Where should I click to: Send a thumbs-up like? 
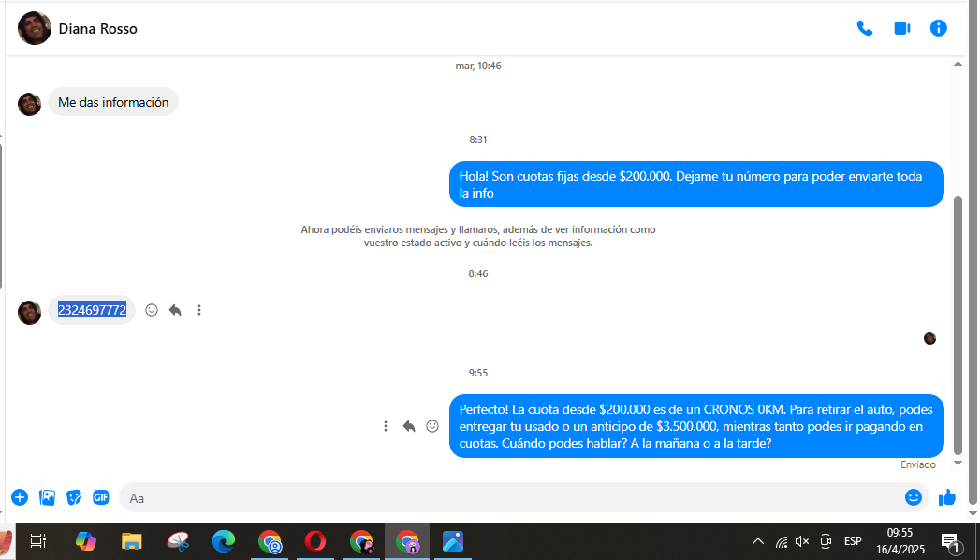pos(947,497)
